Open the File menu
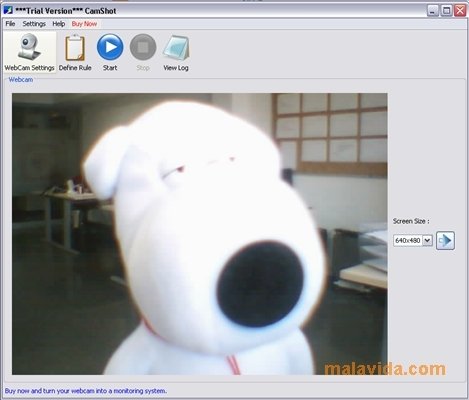The width and height of the screenshot is (469, 400). coord(10,24)
